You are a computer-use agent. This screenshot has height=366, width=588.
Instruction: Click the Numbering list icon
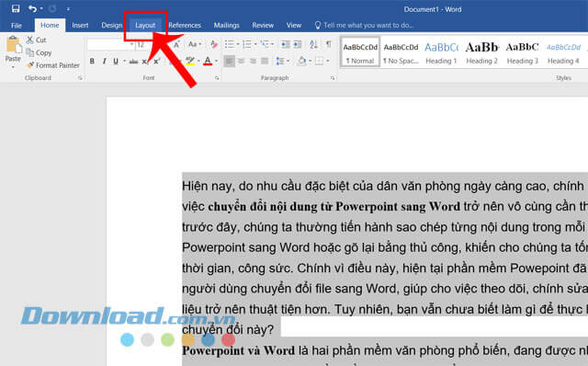[x=247, y=44]
